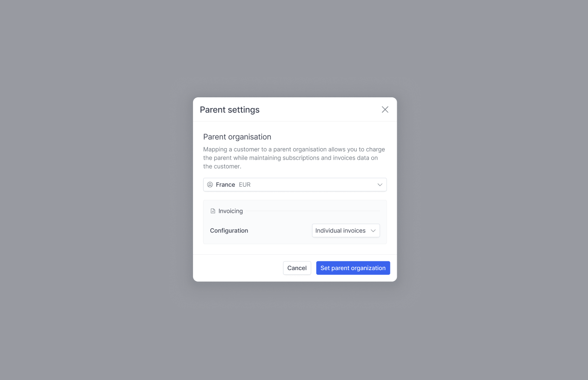The image size is (588, 380).
Task: Click the Invoicing section label
Action: (x=231, y=211)
